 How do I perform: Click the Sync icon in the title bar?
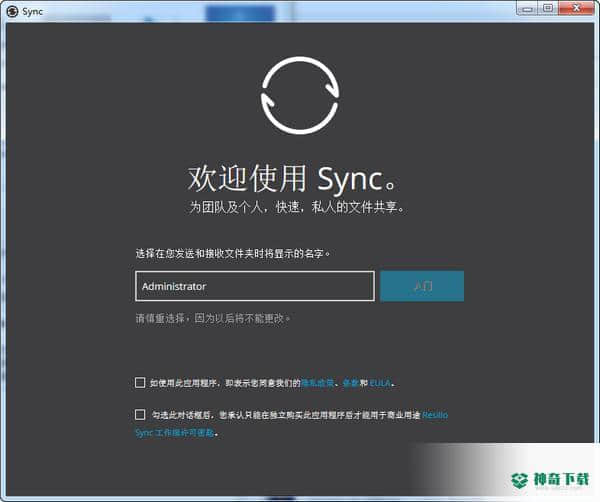tap(12, 11)
